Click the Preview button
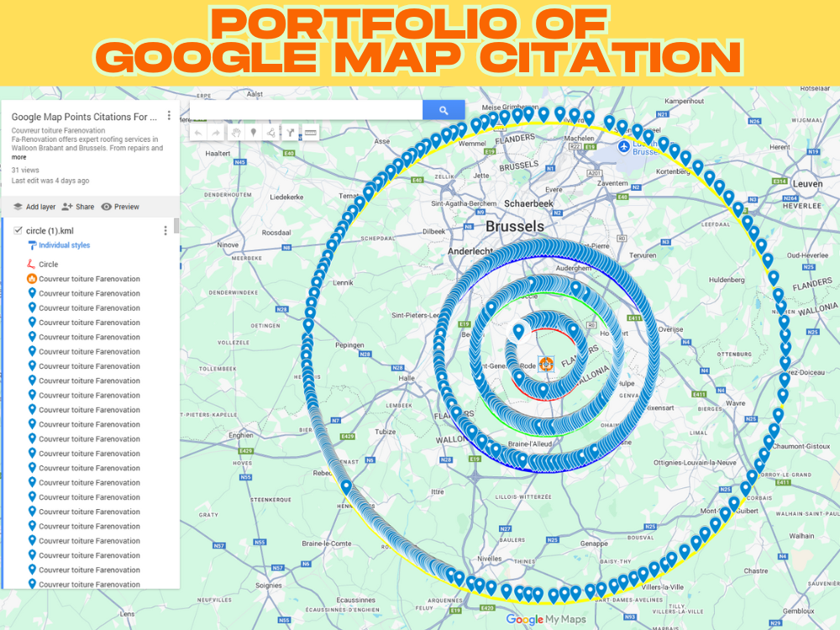 120,207
